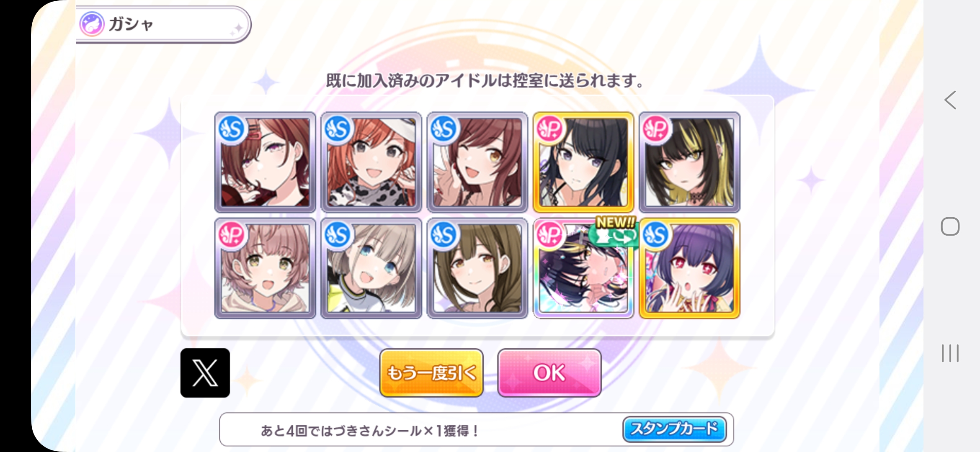Select the rainbow-framed NEW idol card

click(583, 268)
